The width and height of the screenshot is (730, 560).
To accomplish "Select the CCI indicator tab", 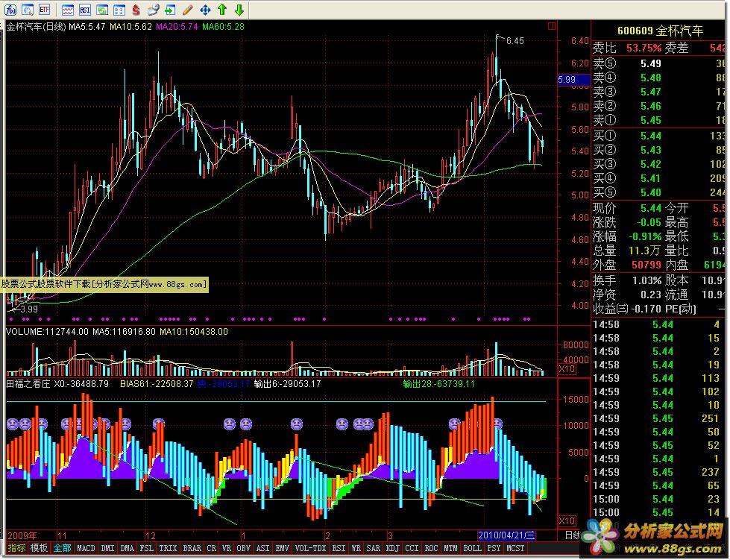I will click(x=412, y=548).
